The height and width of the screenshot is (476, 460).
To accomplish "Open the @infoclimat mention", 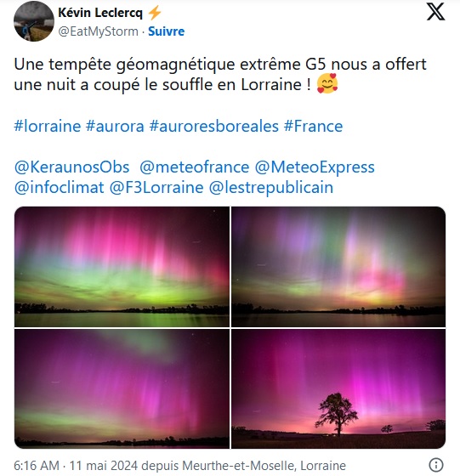I will tap(59, 188).
